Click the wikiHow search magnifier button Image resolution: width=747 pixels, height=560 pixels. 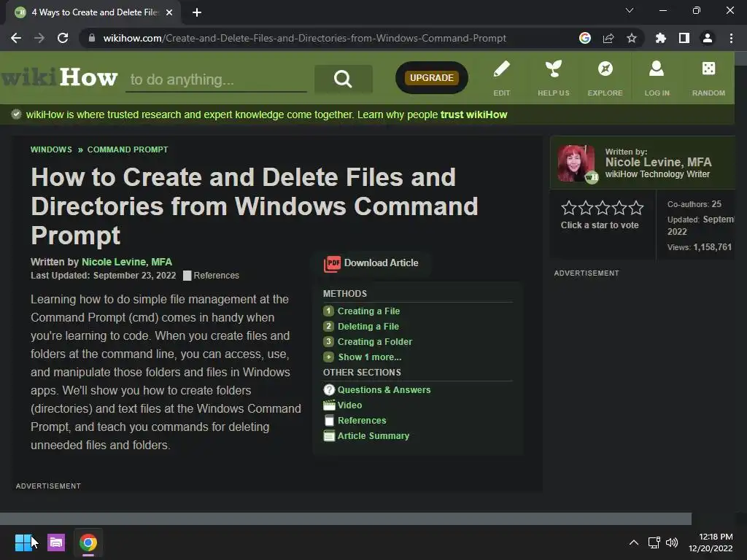coord(343,79)
